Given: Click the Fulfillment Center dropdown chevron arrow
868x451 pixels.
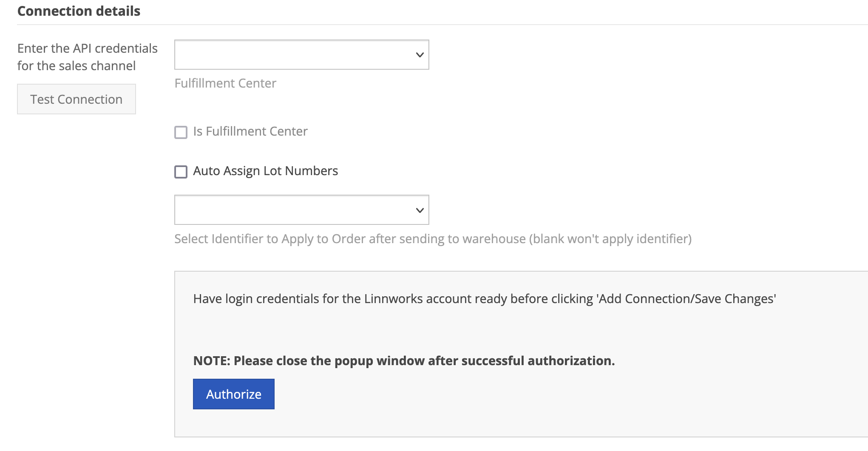Looking at the screenshot, I should [420, 55].
